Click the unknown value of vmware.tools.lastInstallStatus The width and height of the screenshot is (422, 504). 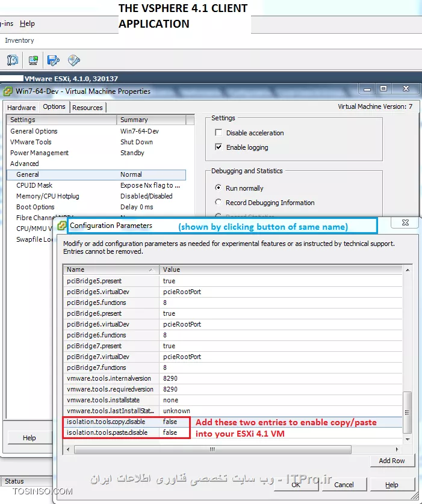(176, 411)
